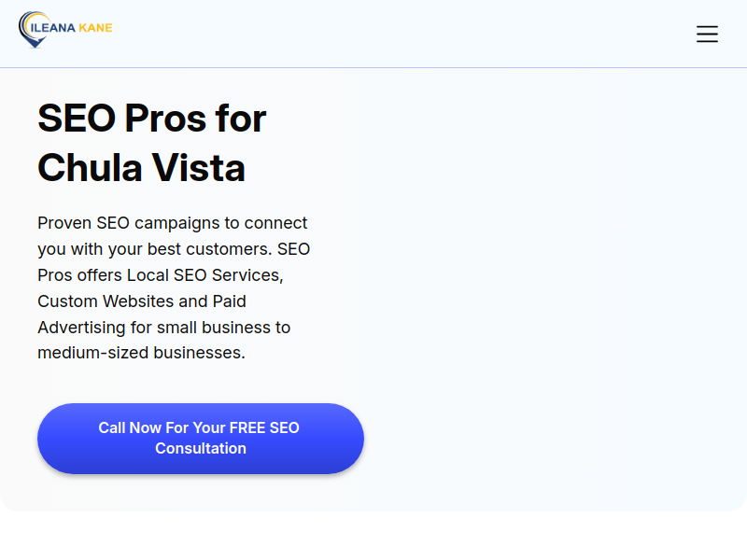The width and height of the screenshot is (747, 560).
Task: Click the 'Proven SEO campaigns to connect' text line
Action: 173,223
